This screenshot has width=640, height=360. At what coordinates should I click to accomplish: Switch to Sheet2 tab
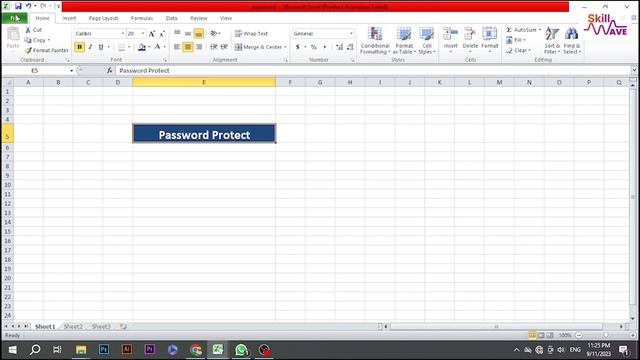coord(73,327)
